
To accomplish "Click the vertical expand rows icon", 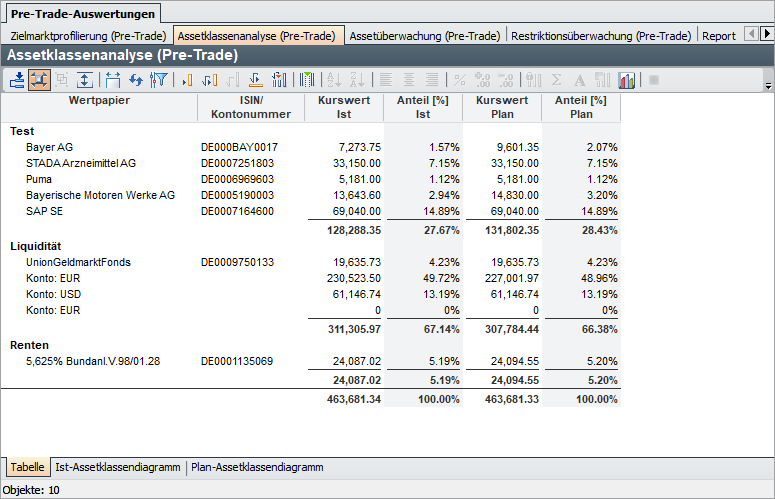I will [85, 80].
